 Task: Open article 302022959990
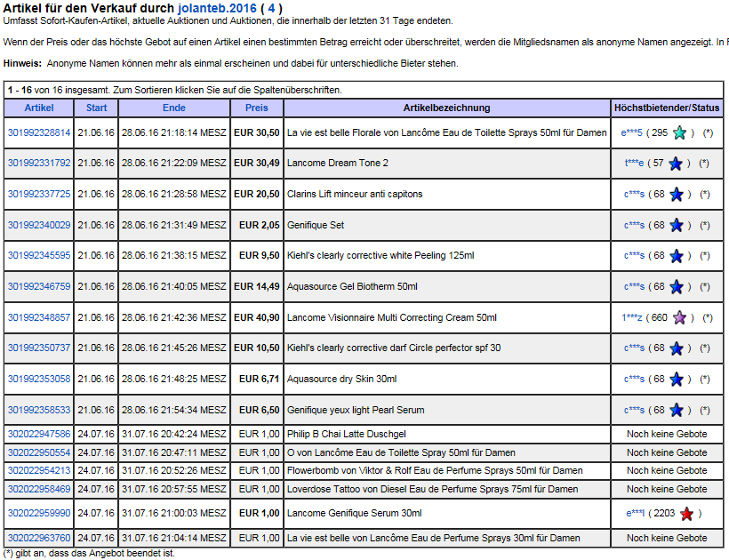[39, 514]
